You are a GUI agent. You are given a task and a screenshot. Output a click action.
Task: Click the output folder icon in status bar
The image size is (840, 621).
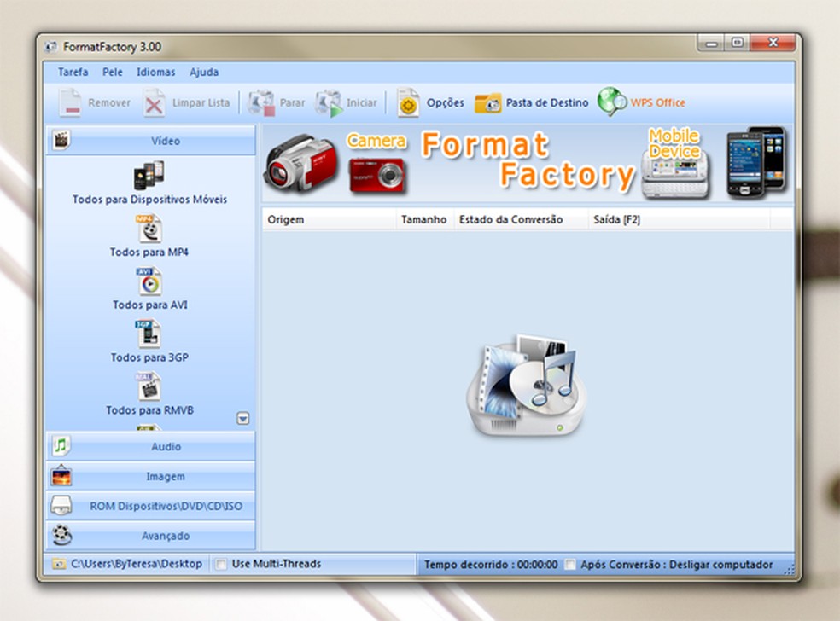coord(59,564)
